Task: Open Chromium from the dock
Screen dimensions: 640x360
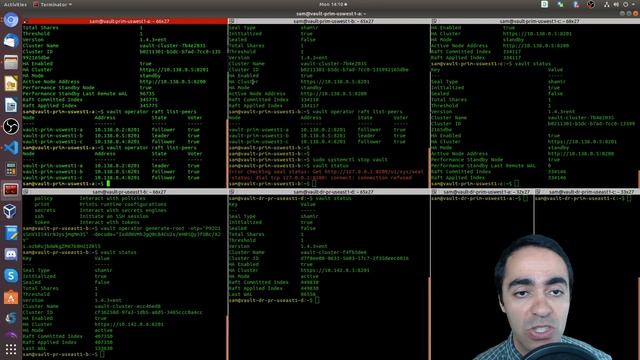Action: (11, 20)
